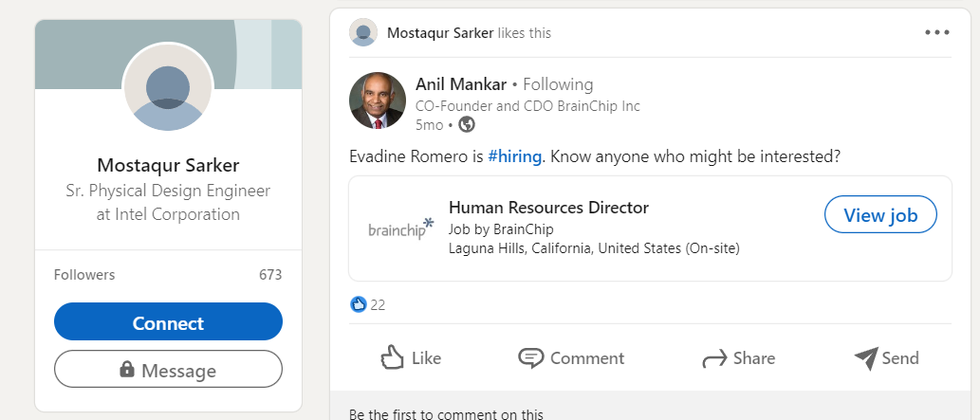Click the globe public visibility icon
This screenshot has height=420, width=980.
click(x=467, y=124)
